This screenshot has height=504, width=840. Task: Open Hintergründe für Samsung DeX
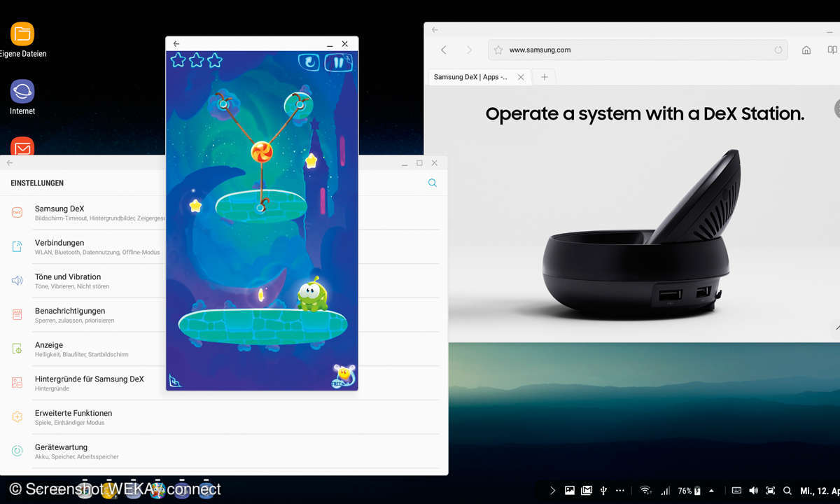coord(220,383)
